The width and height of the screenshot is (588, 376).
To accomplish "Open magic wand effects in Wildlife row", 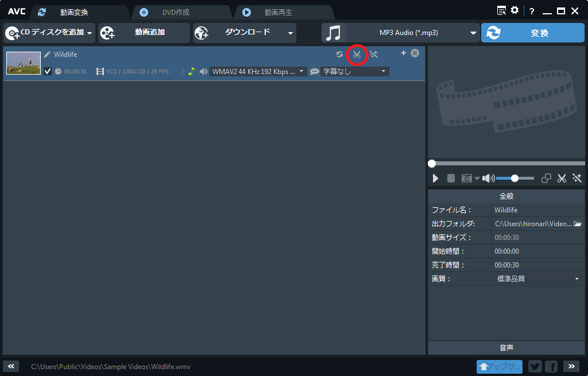I will point(373,55).
